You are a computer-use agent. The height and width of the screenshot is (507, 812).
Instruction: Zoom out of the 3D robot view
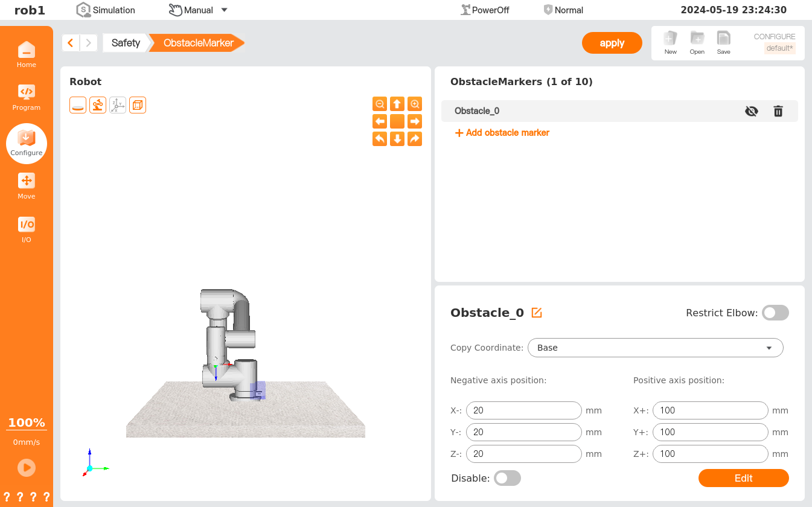[380, 104]
